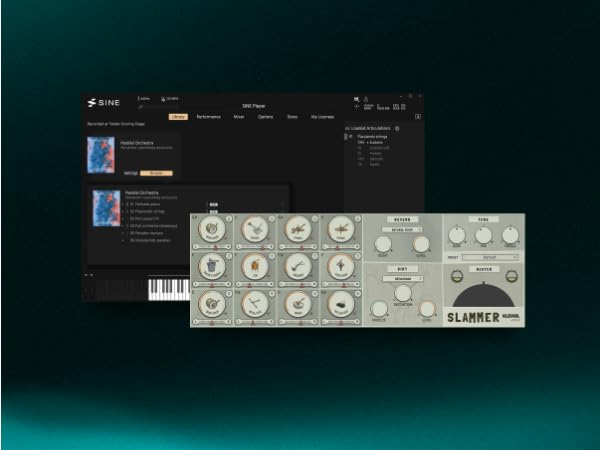The width and height of the screenshot is (600, 450).
Task: Trigger the crossed sticks pad in Slammer
Action: (x=255, y=304)
